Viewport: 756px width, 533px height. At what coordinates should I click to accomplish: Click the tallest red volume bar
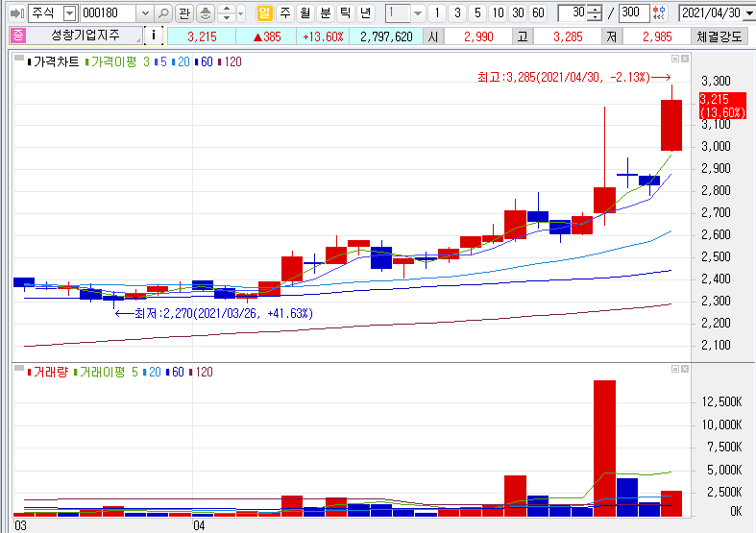coord(604,448)
